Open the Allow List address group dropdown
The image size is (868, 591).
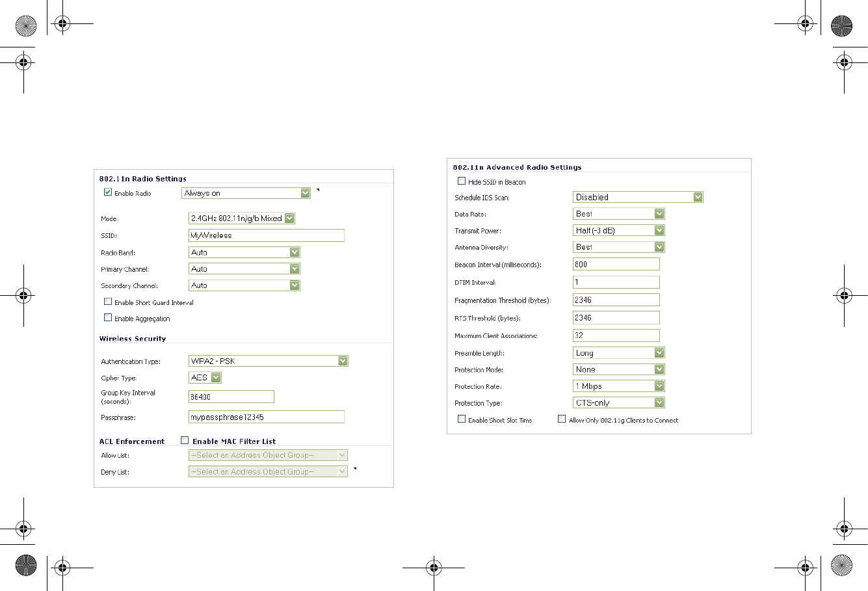268,455
